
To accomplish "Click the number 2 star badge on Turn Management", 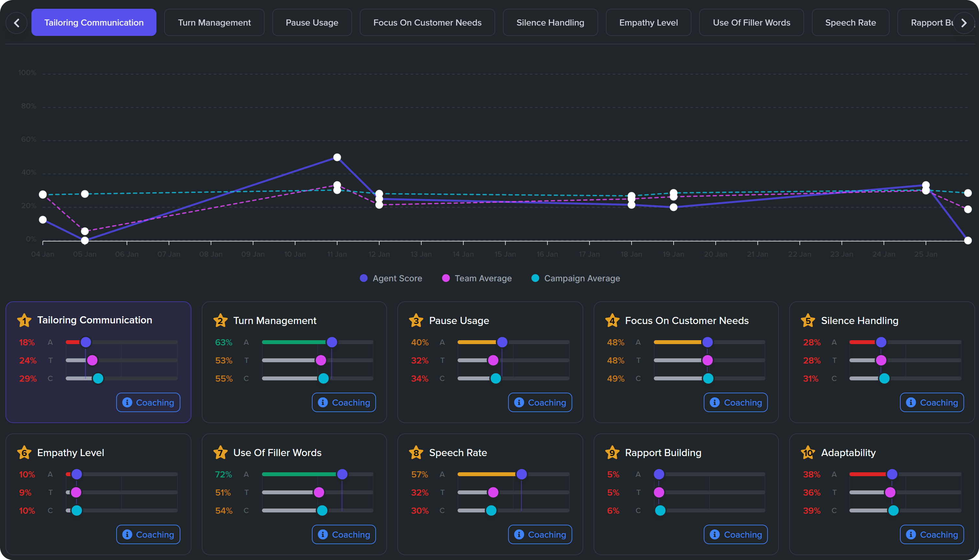I will click(220, 320).
